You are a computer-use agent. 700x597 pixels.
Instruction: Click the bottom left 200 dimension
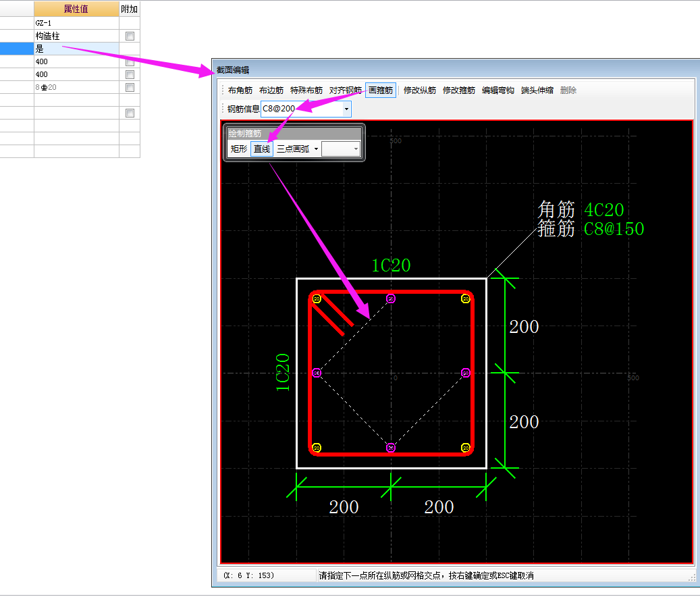click(344, 507)
